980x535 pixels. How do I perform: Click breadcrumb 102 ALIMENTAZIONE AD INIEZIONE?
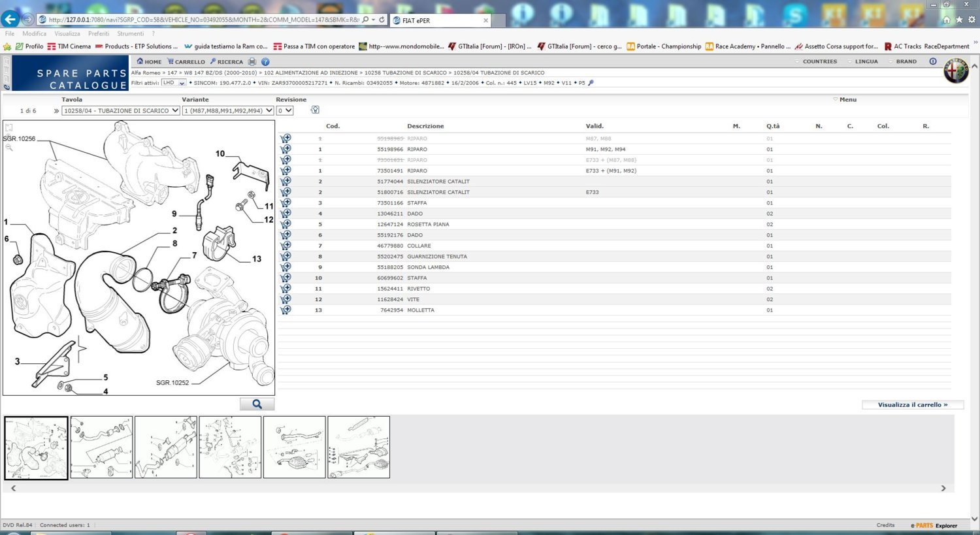pos(311,73)
